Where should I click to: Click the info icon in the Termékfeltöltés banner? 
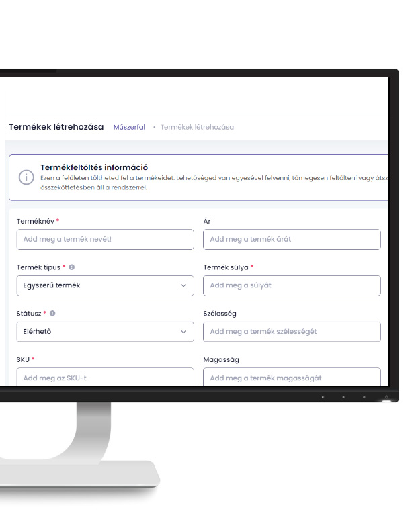26,177
